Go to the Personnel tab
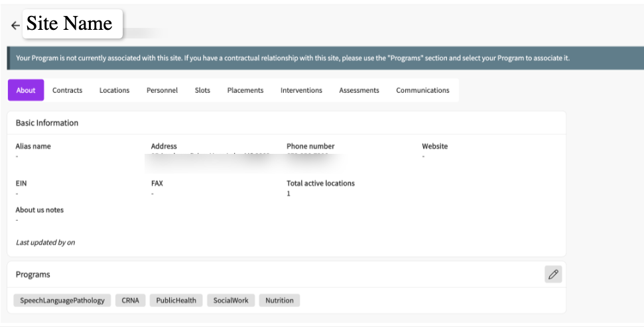Viewport: 644px width, 327px height. click(162, 90)
